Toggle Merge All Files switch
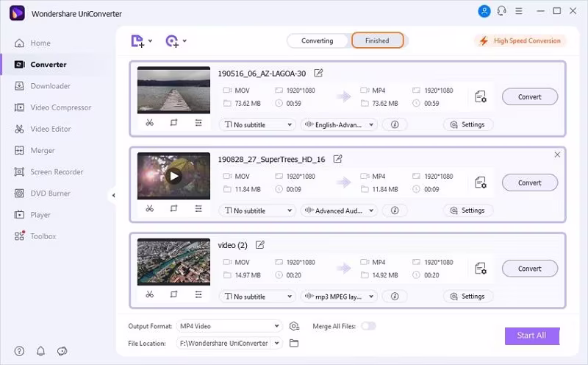Viewport: 588px width, 365px height. [369, 326]
